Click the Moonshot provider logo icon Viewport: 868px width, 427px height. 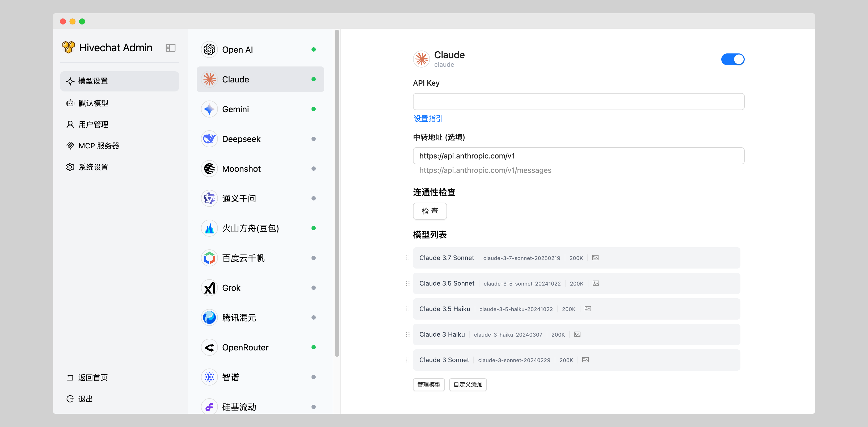(x=209, y=169)
